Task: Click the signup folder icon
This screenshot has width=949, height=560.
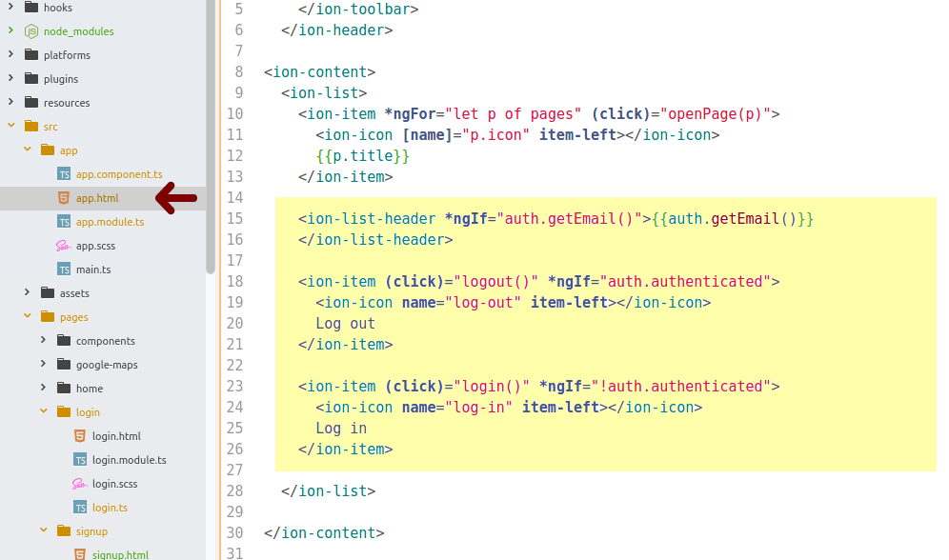Action: click(64, 530)
